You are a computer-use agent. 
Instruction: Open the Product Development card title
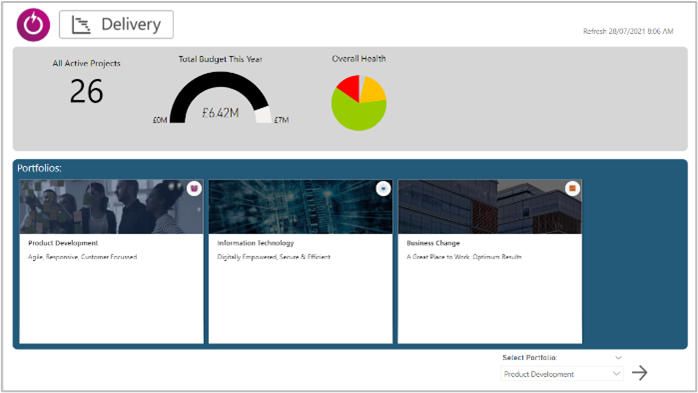tap(63, 243)
